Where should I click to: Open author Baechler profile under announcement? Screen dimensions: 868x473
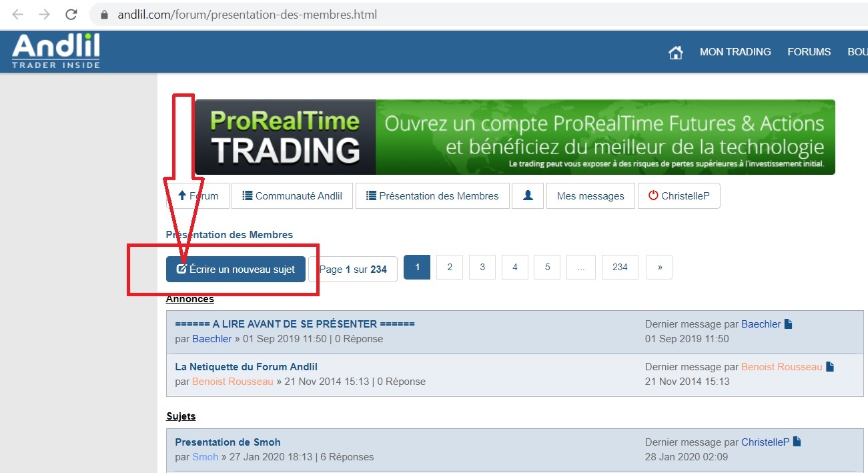211,339
